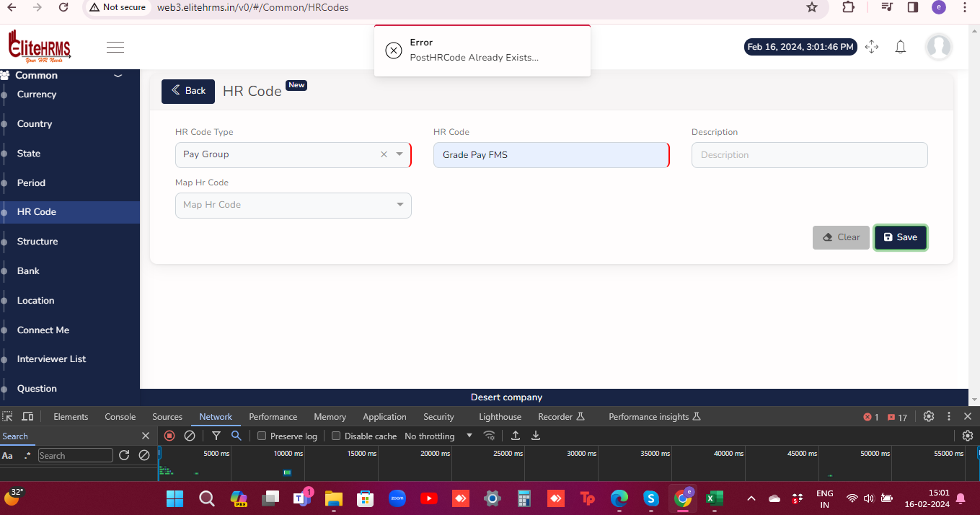Open the No throttling dropdown
Screen dimensions: 980x515
[x=438, y=436]
